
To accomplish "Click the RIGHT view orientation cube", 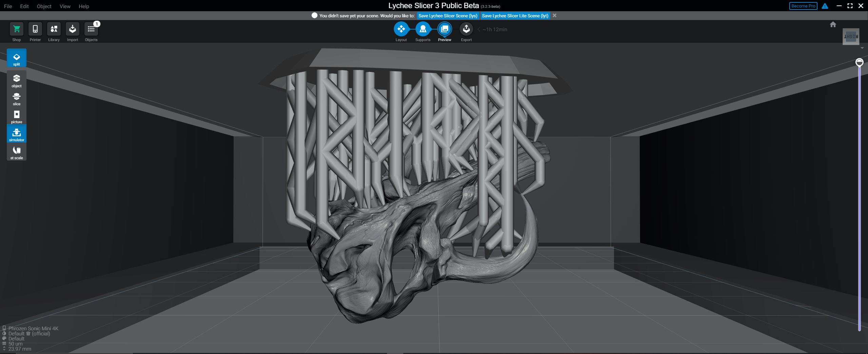I will [x=851, y=36].
